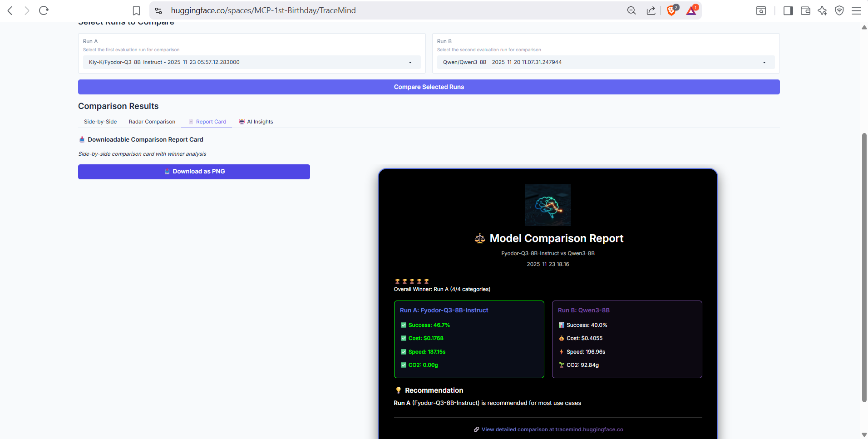Viewport: 868px width, 439px height.
Task: Click the Run A speed checkmark icon
Action: (x=404, y=352)
